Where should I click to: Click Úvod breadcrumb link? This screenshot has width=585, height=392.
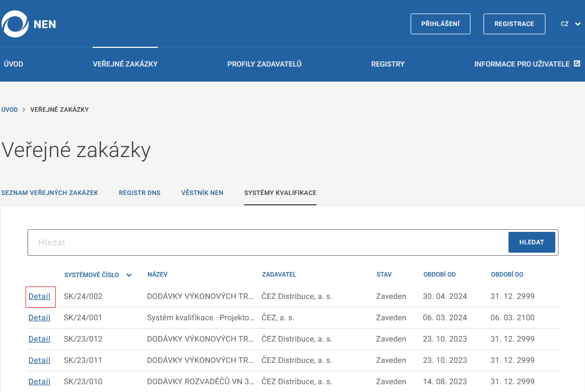[x=10, y=110]
